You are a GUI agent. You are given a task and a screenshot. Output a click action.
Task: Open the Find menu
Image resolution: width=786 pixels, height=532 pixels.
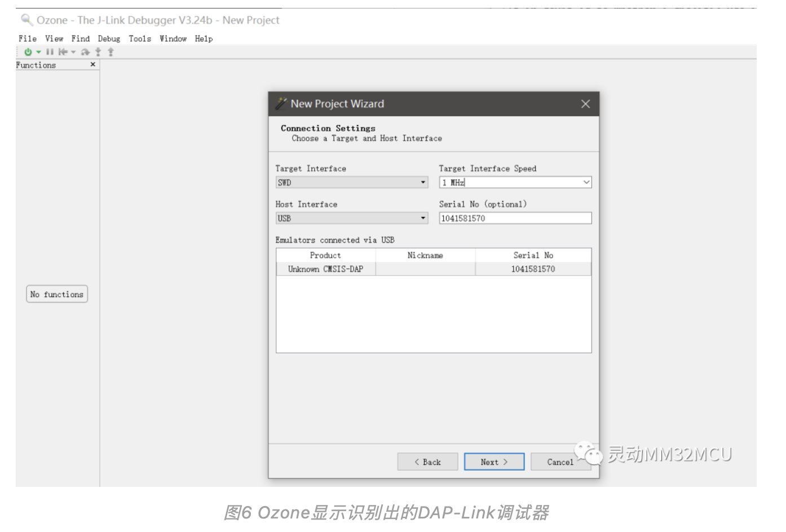click(81, 39)
